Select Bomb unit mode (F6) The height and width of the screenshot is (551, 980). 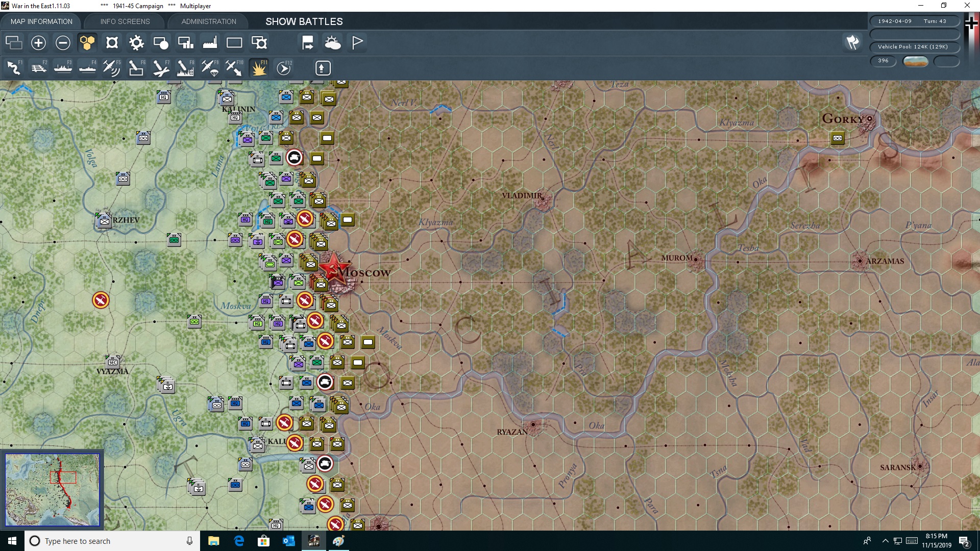[136, 68]
